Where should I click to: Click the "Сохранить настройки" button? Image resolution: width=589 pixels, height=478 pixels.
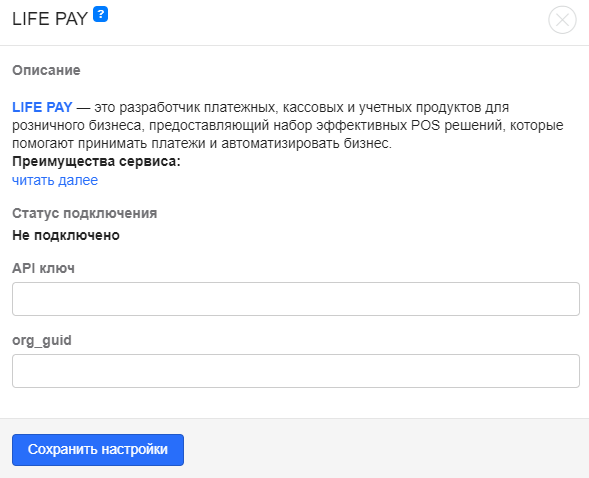tap(98, 450)
